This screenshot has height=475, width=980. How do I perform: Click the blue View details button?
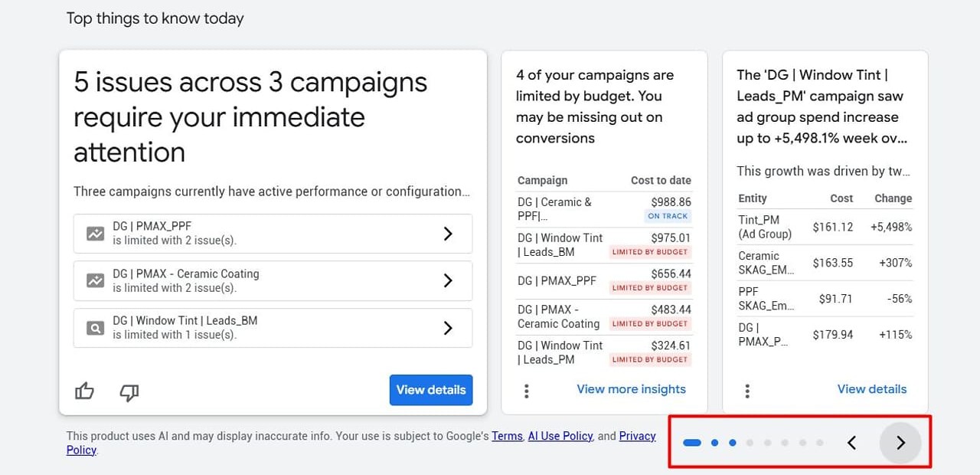[x=431, y=390]
